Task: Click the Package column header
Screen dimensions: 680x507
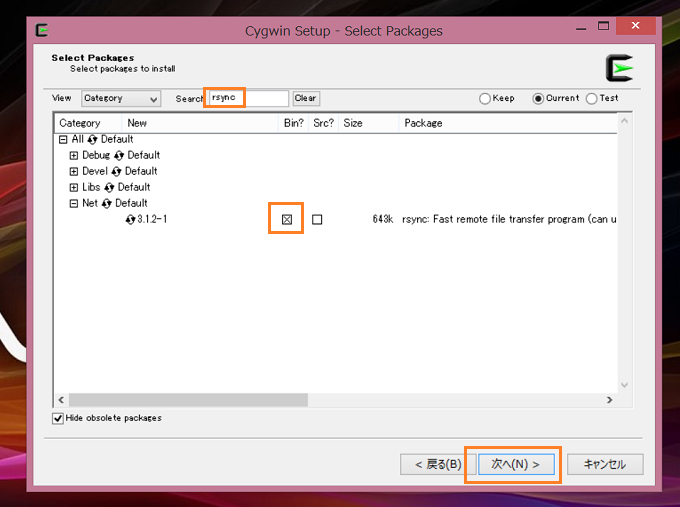Action: pyautogui.click(x=423, y=123)
